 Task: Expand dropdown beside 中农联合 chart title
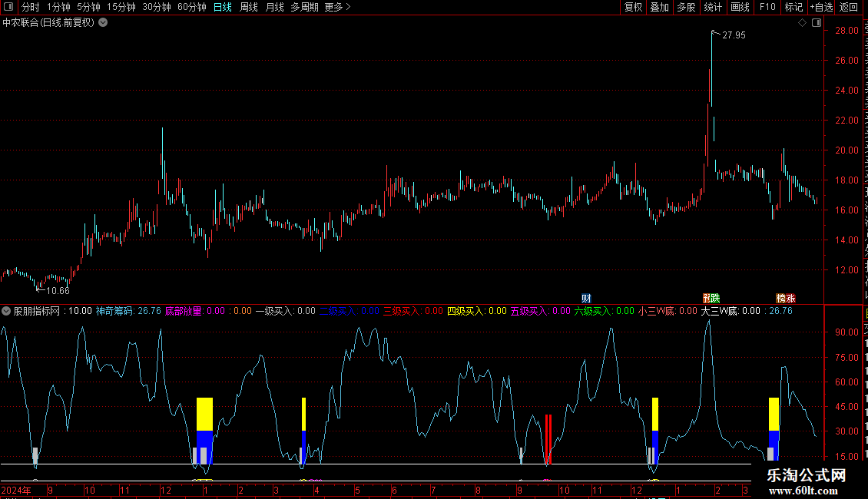click(x=103, y=23)
